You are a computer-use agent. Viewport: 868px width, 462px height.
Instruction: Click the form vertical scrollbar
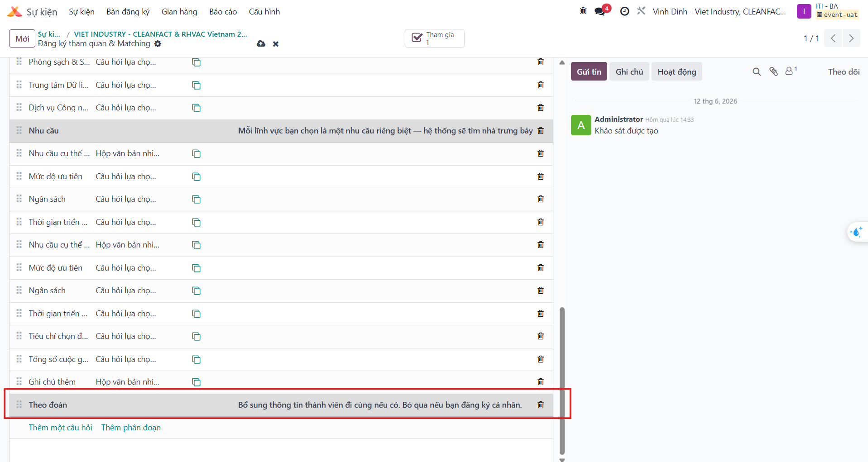point(562,380)
